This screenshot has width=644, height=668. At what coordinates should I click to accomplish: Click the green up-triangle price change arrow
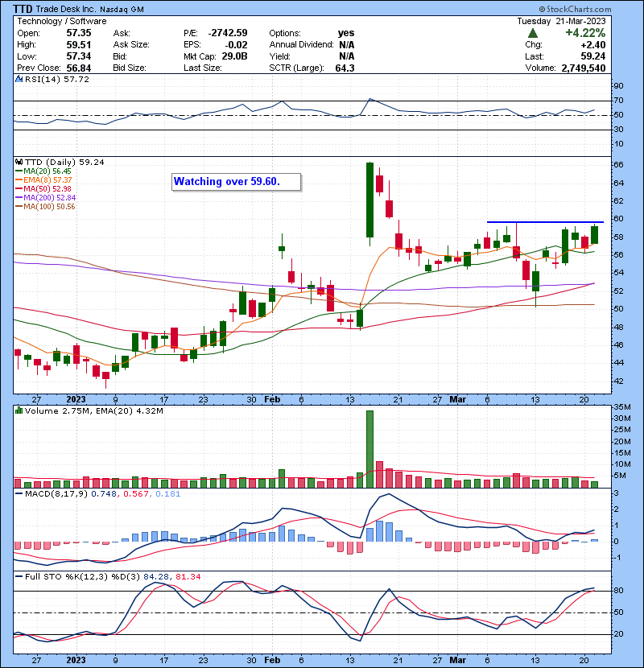pyautogui.click(x=532, y=33)
